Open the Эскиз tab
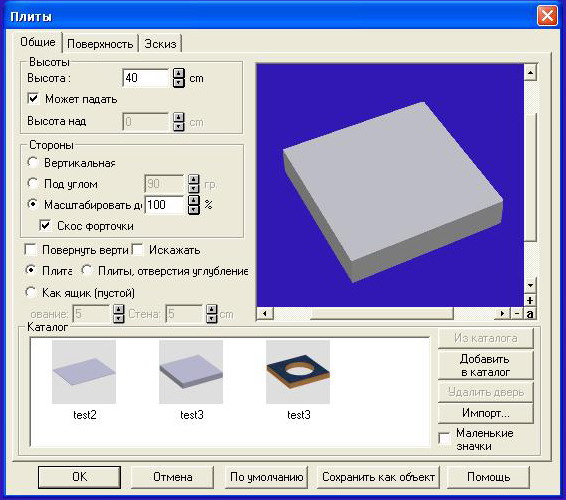This screenshot has height=500, width=566. (160, 44)
